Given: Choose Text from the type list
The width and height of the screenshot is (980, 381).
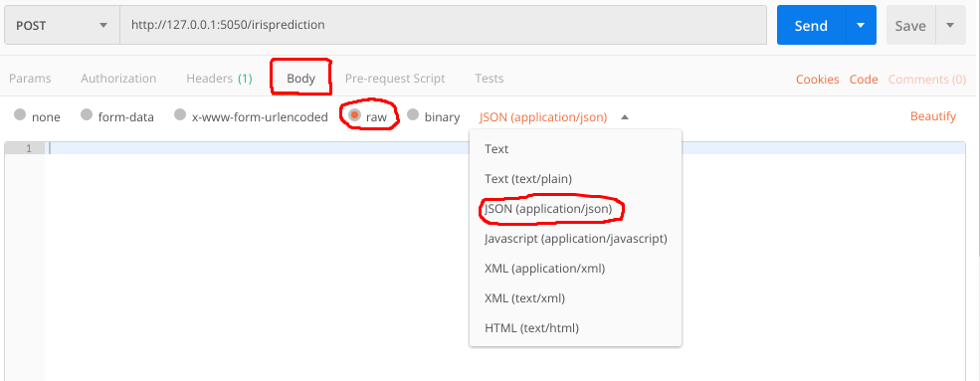Looking at the screenshot, I should pyautogui.click(x=575, y=148).
